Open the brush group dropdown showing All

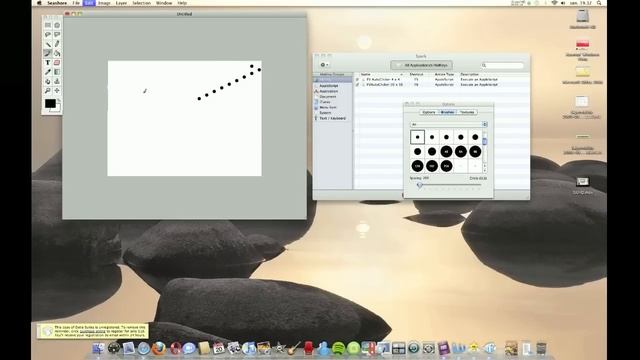click(449, 124)
